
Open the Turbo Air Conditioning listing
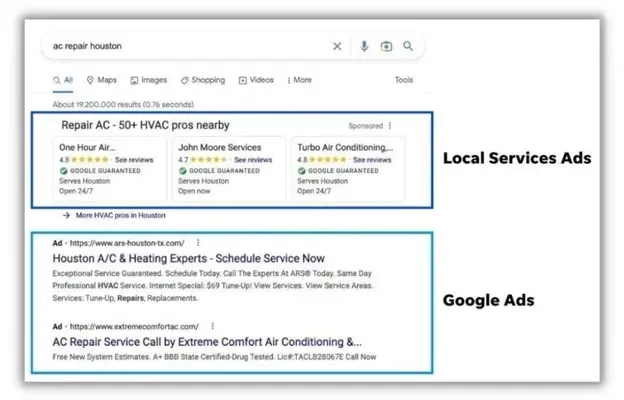coord(345,147)
